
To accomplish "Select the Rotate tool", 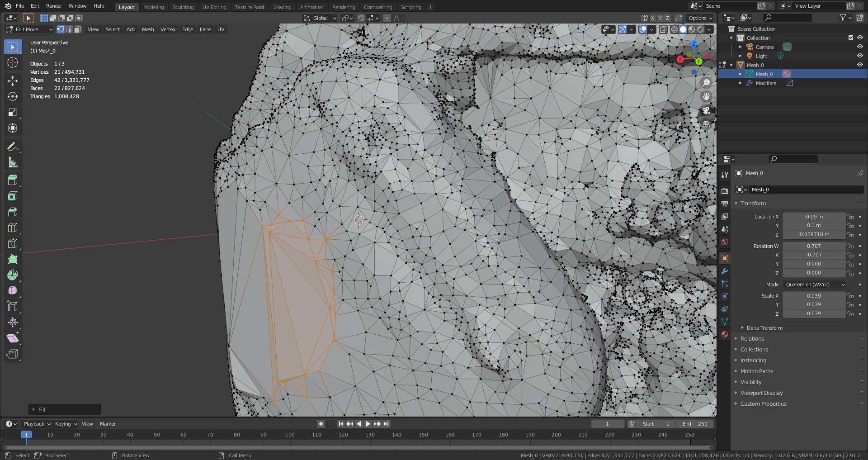I will click(13, 96).
